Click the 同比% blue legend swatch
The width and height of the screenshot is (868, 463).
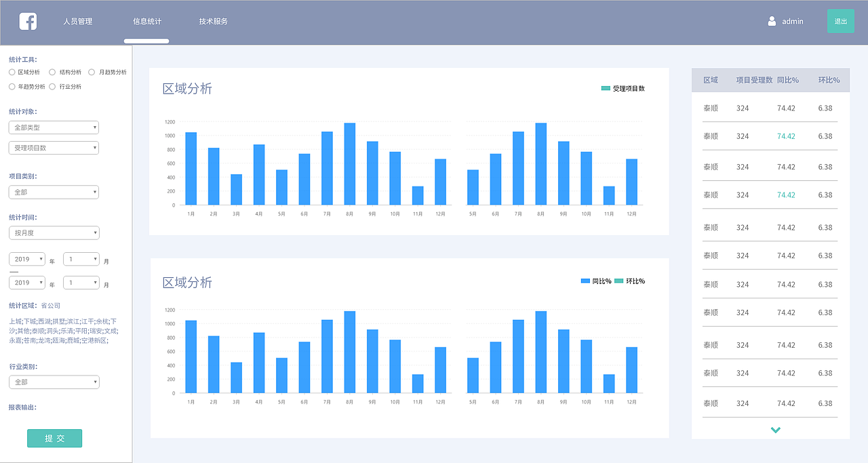(585, 281)
